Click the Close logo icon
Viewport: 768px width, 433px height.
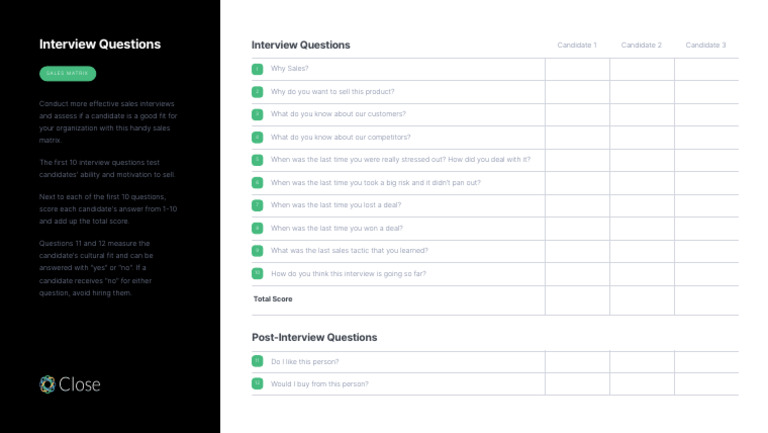click(x=47, y=384)
